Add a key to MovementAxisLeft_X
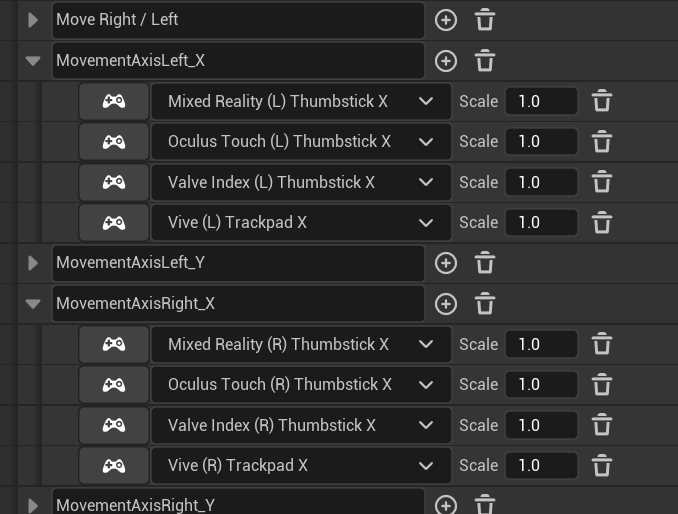 point(446,61)
